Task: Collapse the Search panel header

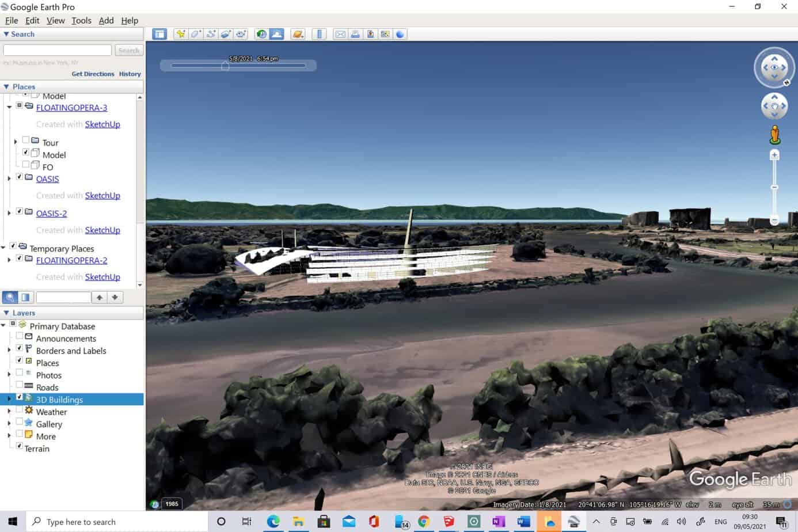Action: point(6,34)
